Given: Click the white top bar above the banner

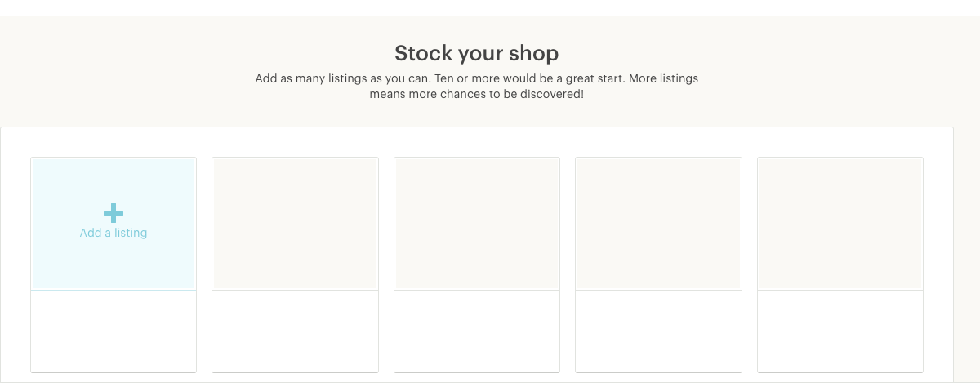Looking at the screenshot, I should pyautogui.click(x=490, y=7).
